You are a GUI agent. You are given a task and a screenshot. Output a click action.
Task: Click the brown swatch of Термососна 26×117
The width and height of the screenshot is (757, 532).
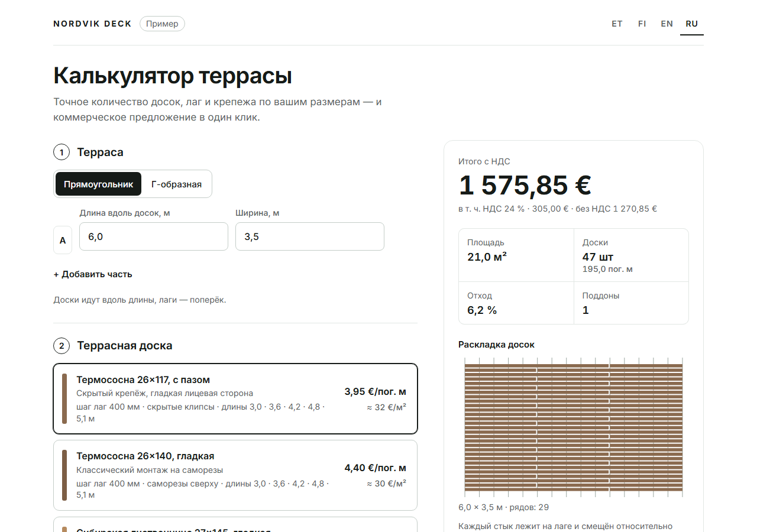point(64,399)
